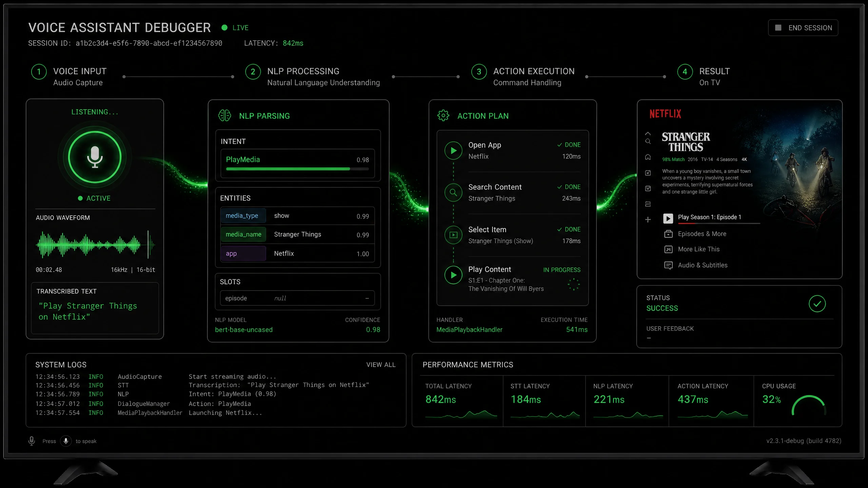Click the 00:02.48 recording timestamp

(x=49, y=270)
